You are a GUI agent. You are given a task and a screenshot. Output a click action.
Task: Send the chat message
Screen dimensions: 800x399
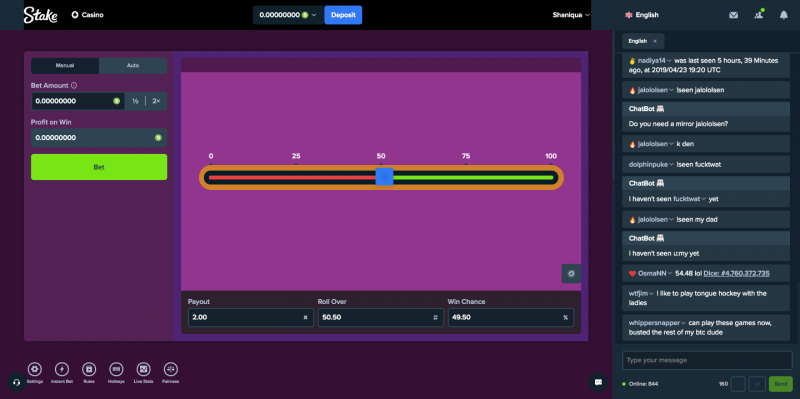781,384
